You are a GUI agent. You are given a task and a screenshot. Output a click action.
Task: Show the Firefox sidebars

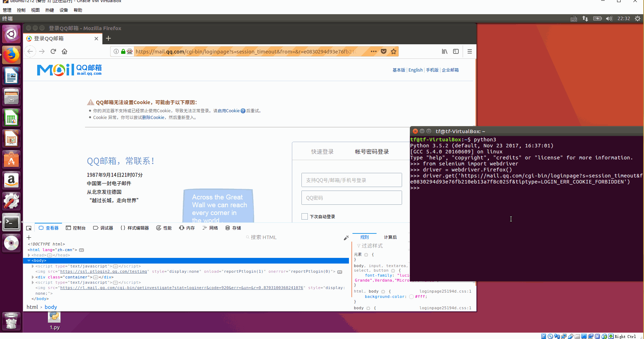456,51
